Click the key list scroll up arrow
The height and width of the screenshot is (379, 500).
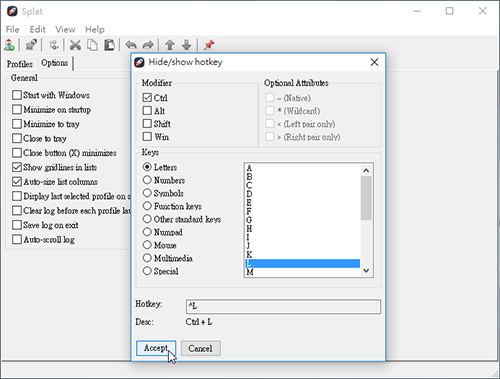click(366, 171)
